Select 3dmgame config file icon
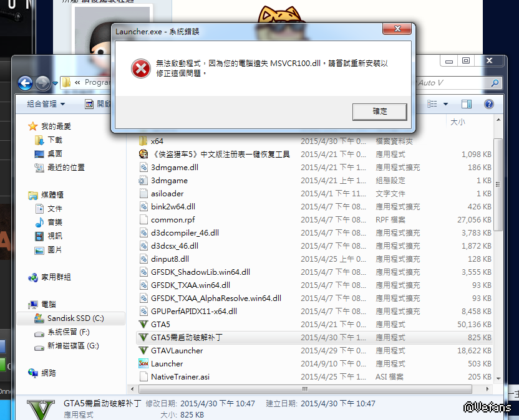519x420 pixels. (x=143, y=181)
